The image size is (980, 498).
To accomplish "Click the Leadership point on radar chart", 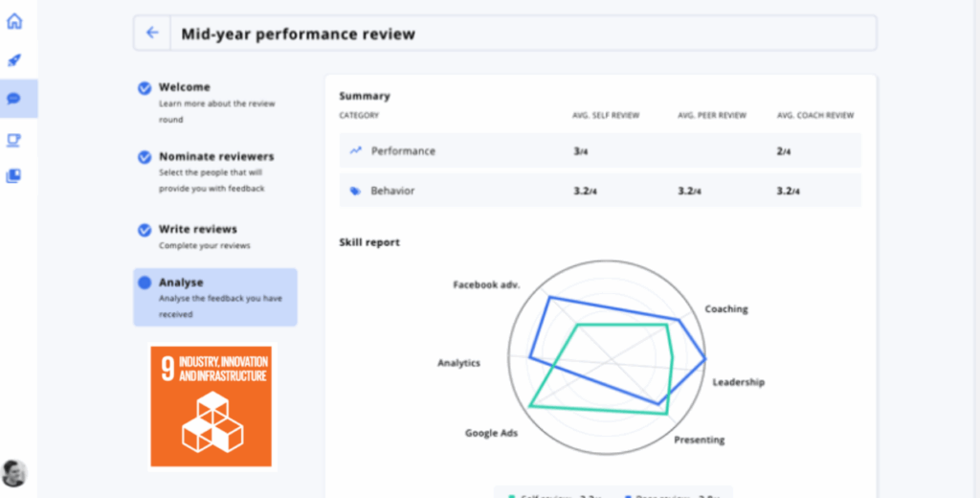I will 706,359.
